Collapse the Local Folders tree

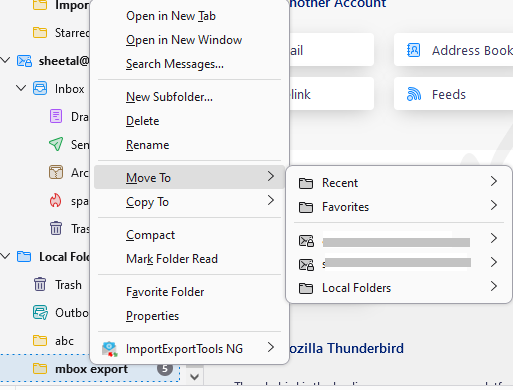pos(6,256)
